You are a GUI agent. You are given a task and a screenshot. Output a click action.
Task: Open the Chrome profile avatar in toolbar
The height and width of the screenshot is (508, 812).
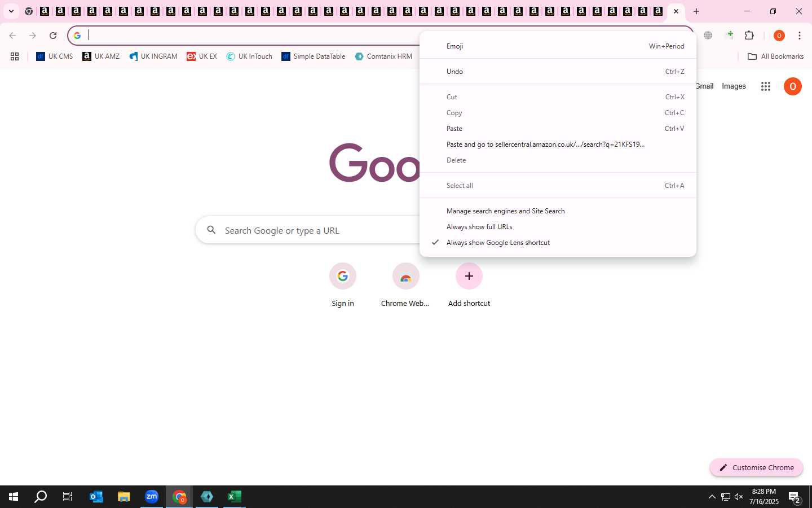pyautogui.click(x=779, y=36)
